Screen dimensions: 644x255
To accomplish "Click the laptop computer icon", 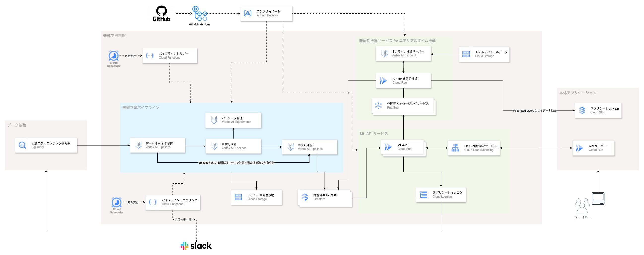I will (598, 199).
